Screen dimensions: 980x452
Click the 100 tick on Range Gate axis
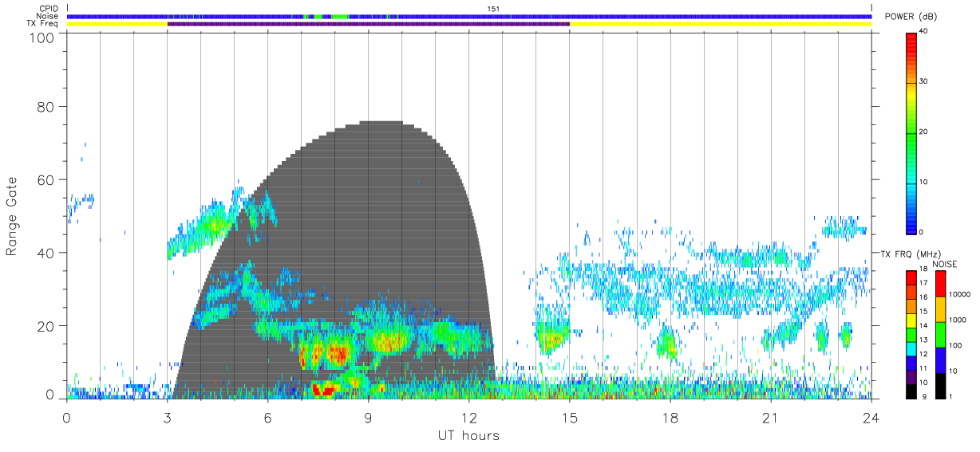click(x=41, y=37)
